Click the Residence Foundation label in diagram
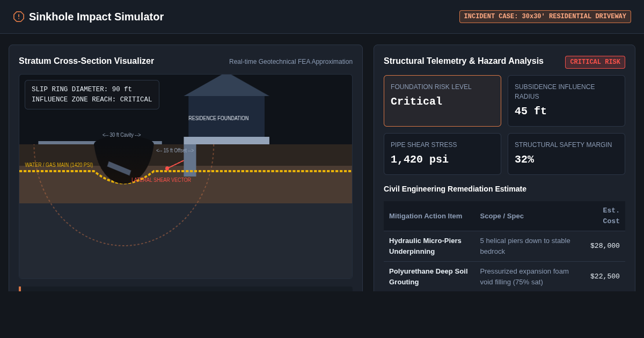Viewport: 644px width, 338px height. pos(218,119)
